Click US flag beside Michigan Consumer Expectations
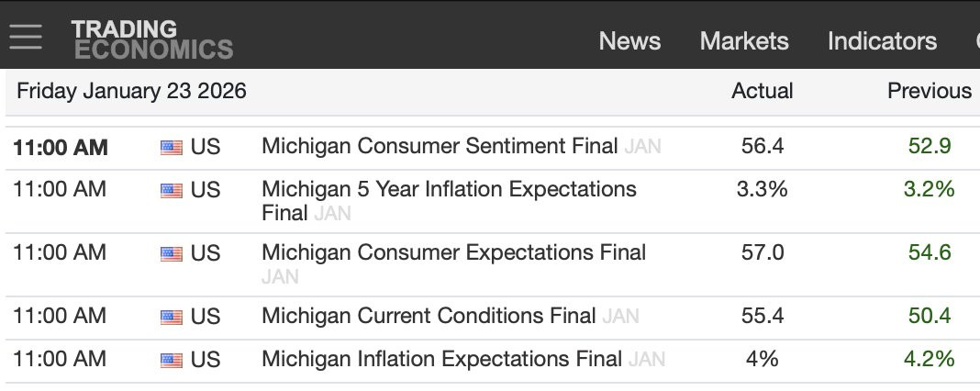This screenshot has height=391, width=980. [x=172, y=253]
